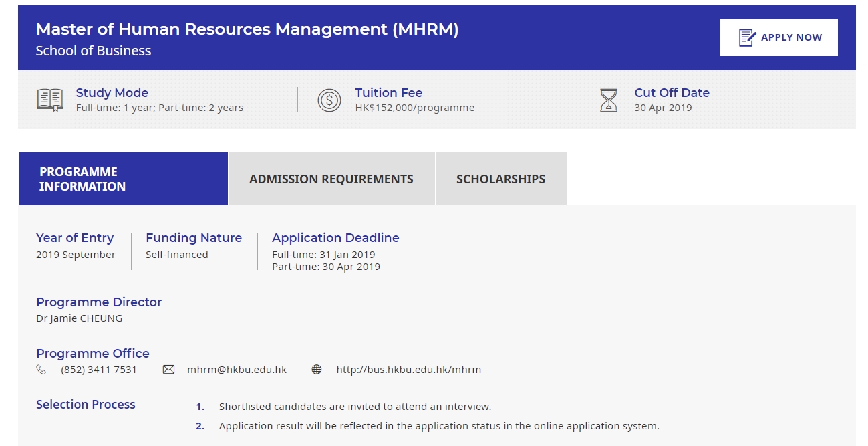Click the name Dr Jamie CHEUNG

coord(80,318)
